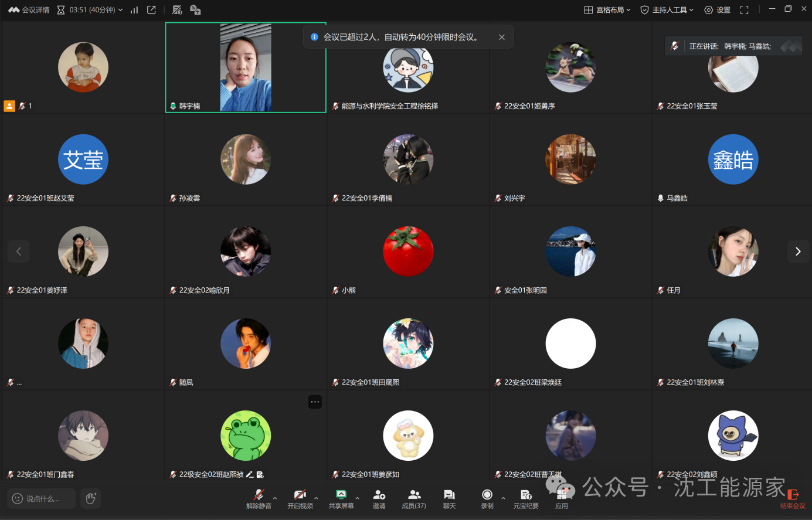Open 元宝纪要 meeting notes
The image size is (812, 520).
pyautogui.click(x=526, y=495)
